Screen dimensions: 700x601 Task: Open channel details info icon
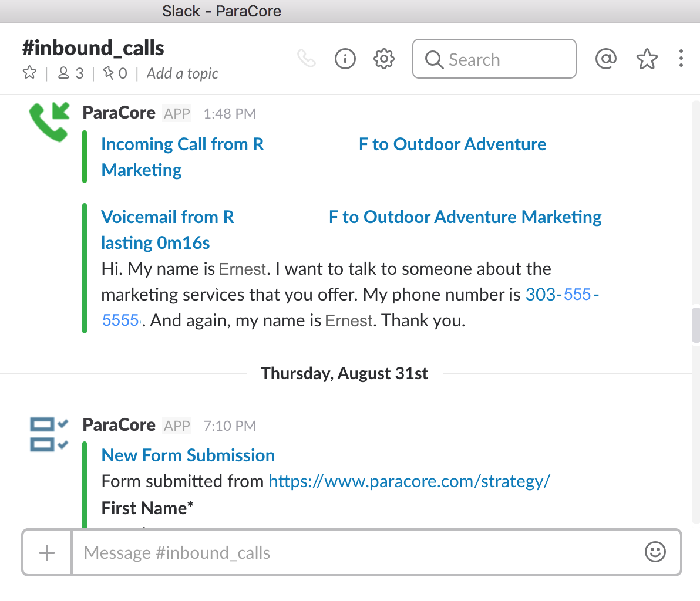[x=345, y=59]
